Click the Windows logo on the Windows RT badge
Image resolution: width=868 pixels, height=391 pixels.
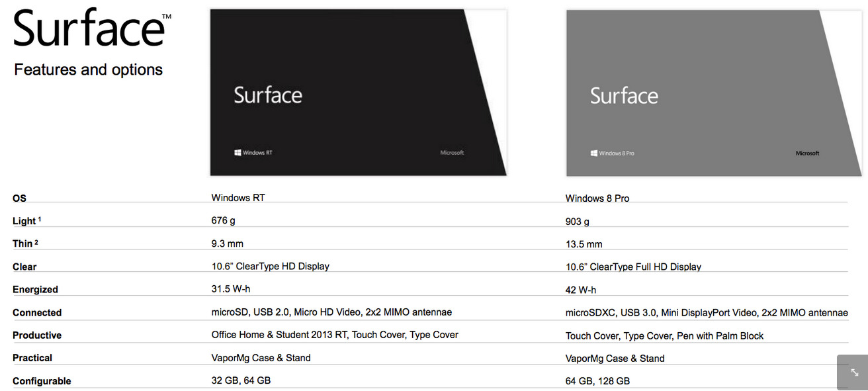[238, 152]
